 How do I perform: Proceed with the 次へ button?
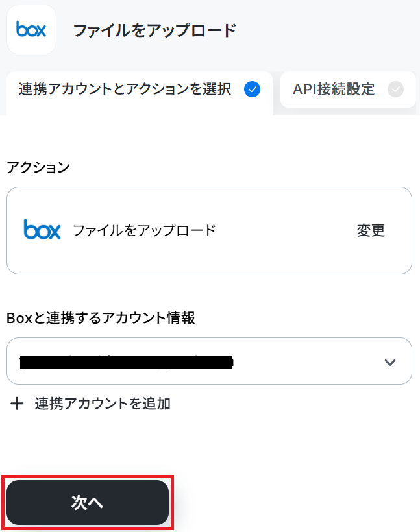[88, 502]
